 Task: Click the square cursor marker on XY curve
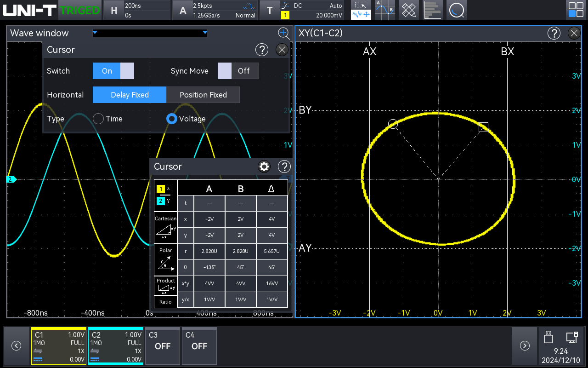click(484, 127)
